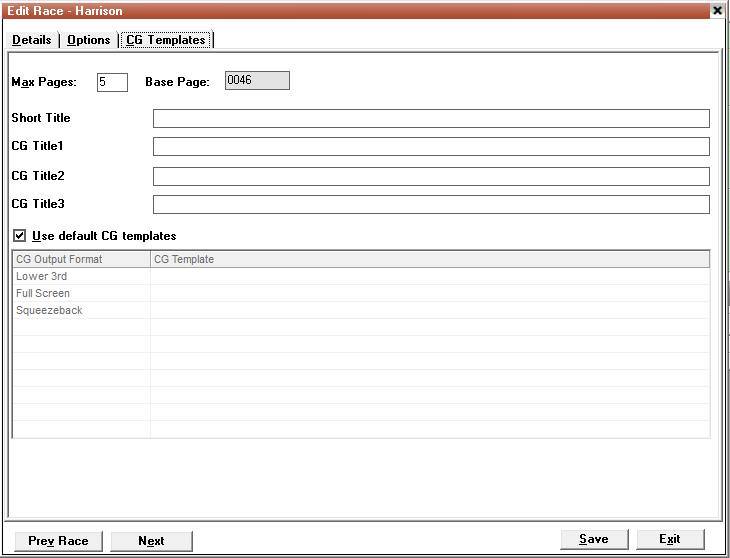Click the Base Page field showing 0046
Viewport: 730px width, 558px height.
tap(257, 81)
